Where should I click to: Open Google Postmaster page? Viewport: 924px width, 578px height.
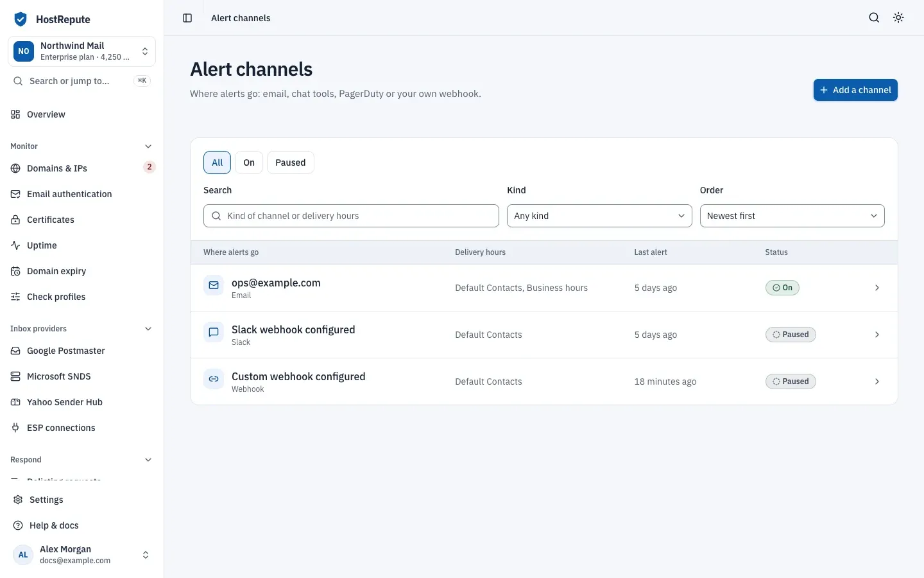coord(81,351)
